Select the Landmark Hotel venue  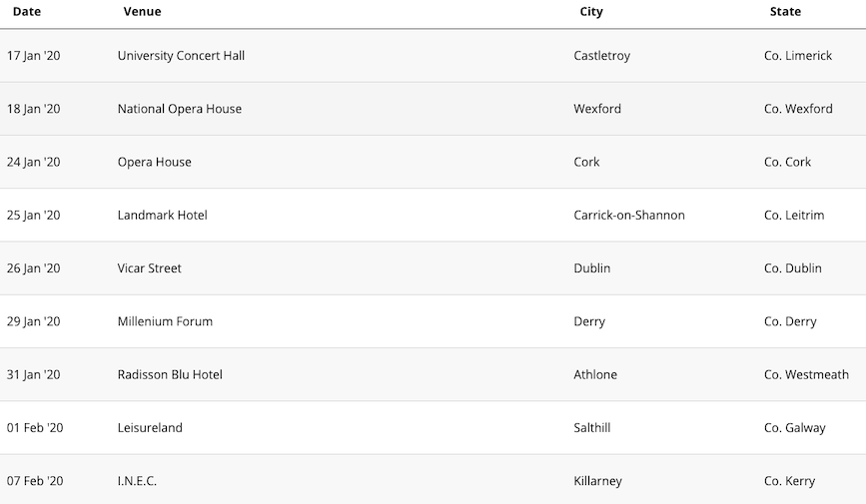point(163,216)
